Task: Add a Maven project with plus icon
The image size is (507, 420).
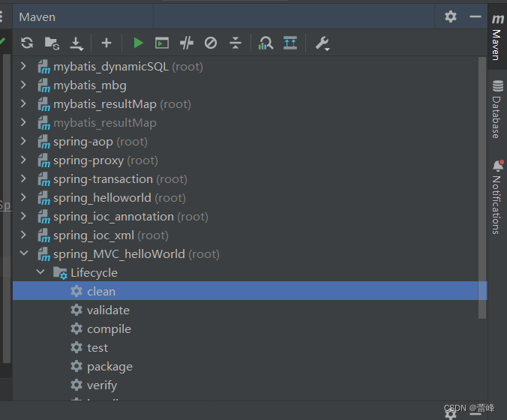Action: (x=106, y=43)
